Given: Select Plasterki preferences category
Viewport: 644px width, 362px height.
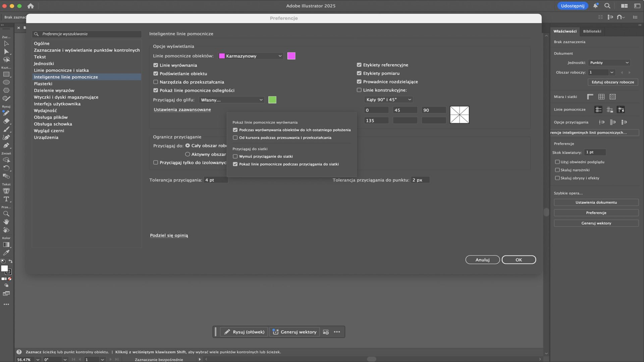Looking at the screenshot, I should pyautogui.click(x=43, y=84).
